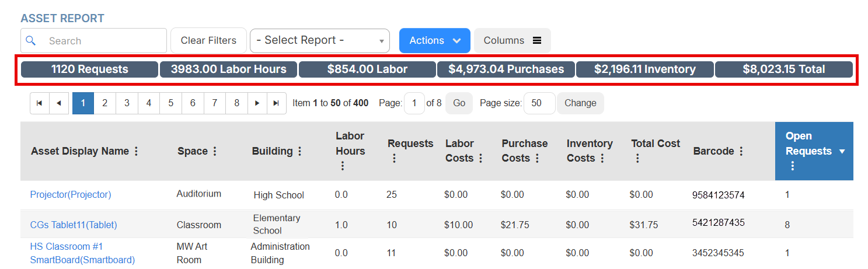Click the Change page size button
868x269 pixels.
(x=580, y=103)
